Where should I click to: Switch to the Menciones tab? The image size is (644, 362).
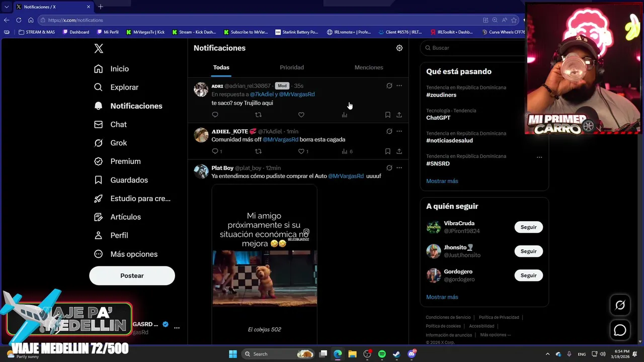pos(369,67)
